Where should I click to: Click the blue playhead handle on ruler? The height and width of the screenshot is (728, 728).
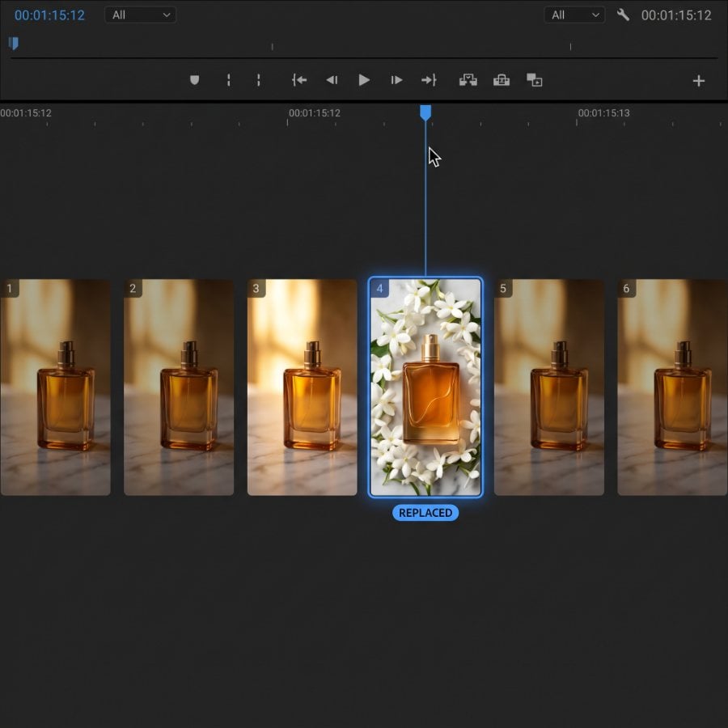coord(425,112)
